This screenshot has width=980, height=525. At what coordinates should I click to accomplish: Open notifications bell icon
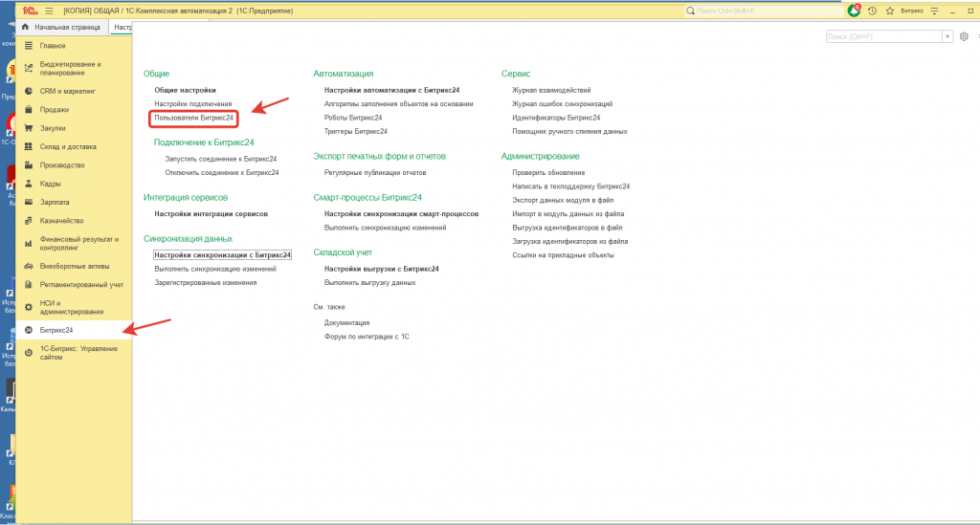(x=854, y=11)
